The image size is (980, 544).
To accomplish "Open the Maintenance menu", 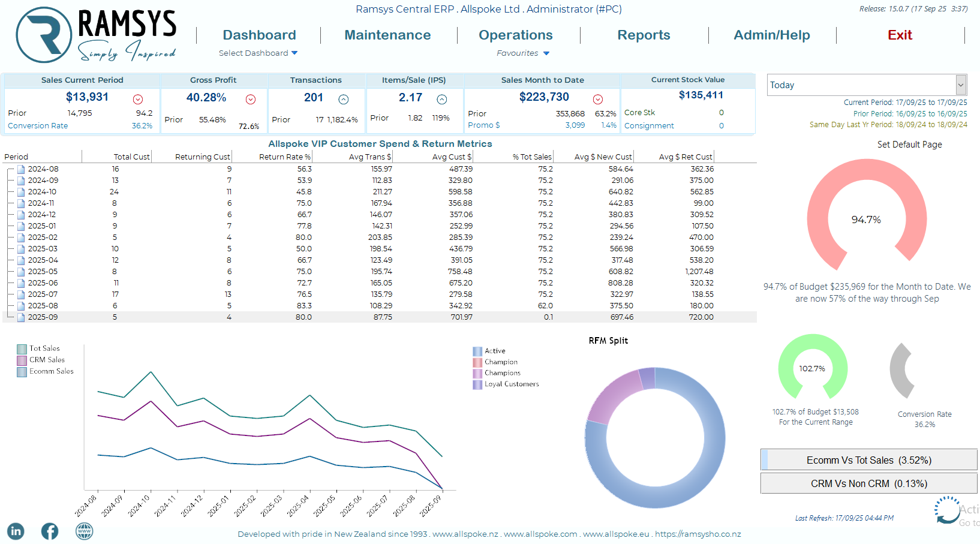I will [x=387, y=35].
